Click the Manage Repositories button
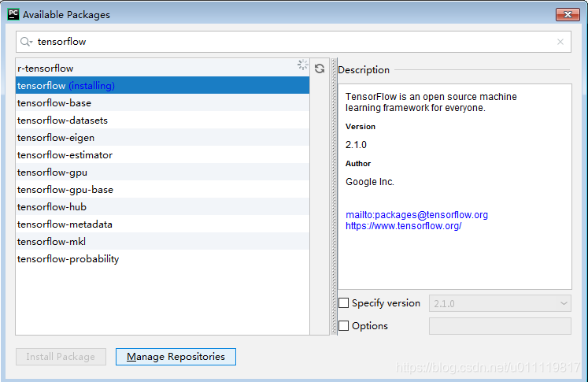 coord(176,357)
